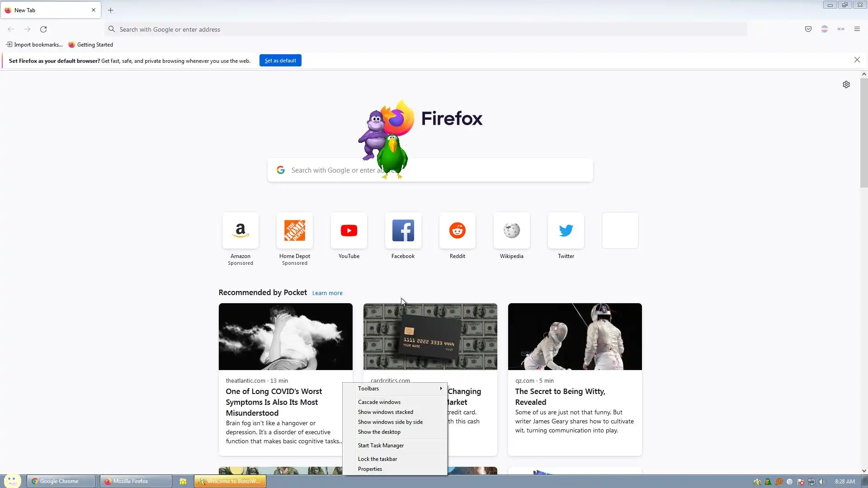Open the YouTube shortcut tile
Screen dimensions: 868x488
coord(349,231)
